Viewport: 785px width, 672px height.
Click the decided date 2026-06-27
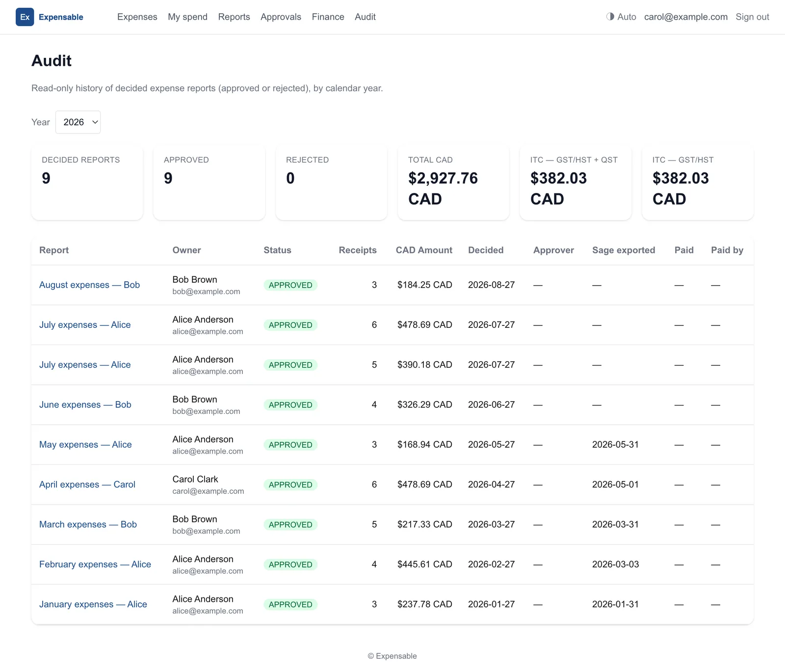pos(491,405)
